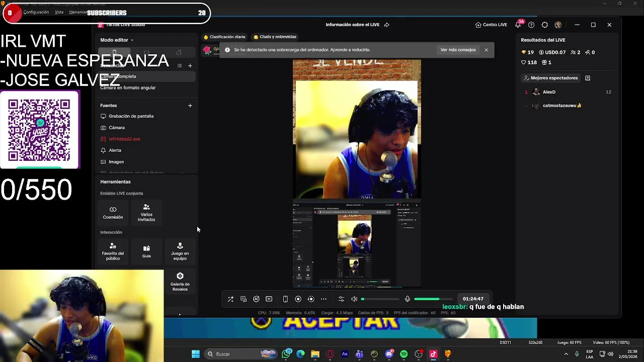
Task: Select the landscape layout tab
Action: click(x=146, y=52)
